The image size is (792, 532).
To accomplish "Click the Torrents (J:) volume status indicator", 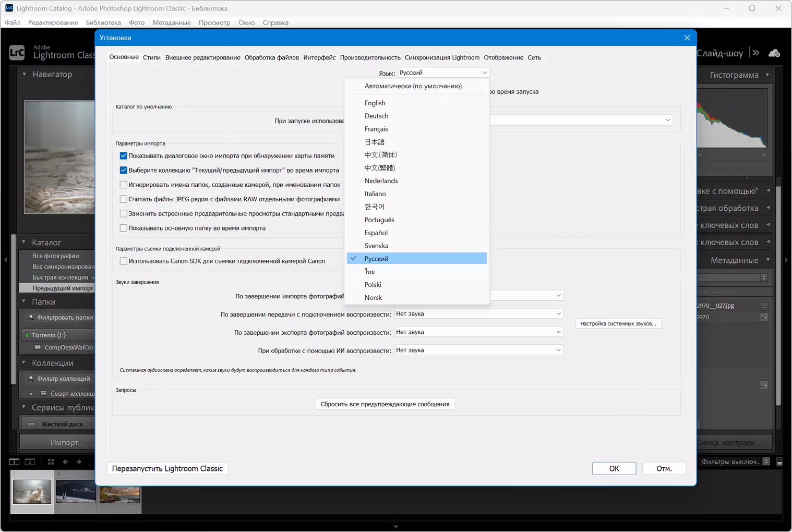I will [x=27, y=335].
